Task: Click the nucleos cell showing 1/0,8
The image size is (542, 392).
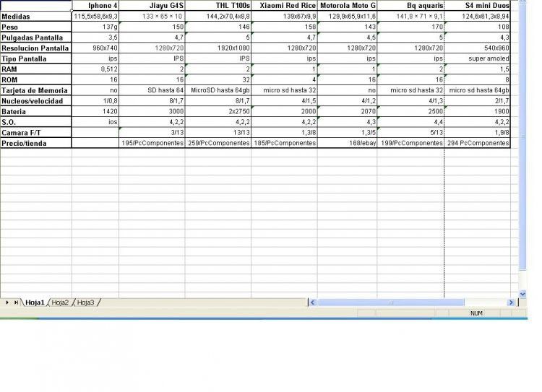Action: [x=95, y=101]
